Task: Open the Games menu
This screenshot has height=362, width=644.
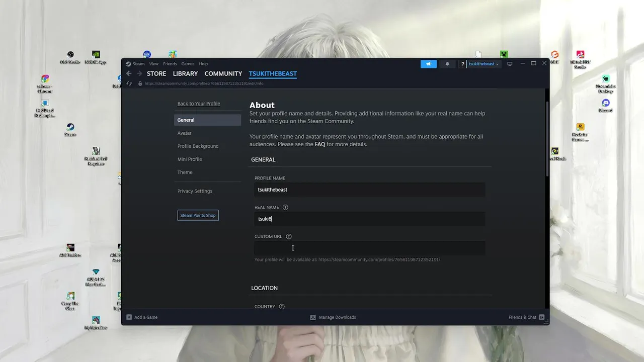Action: [188, 64]
